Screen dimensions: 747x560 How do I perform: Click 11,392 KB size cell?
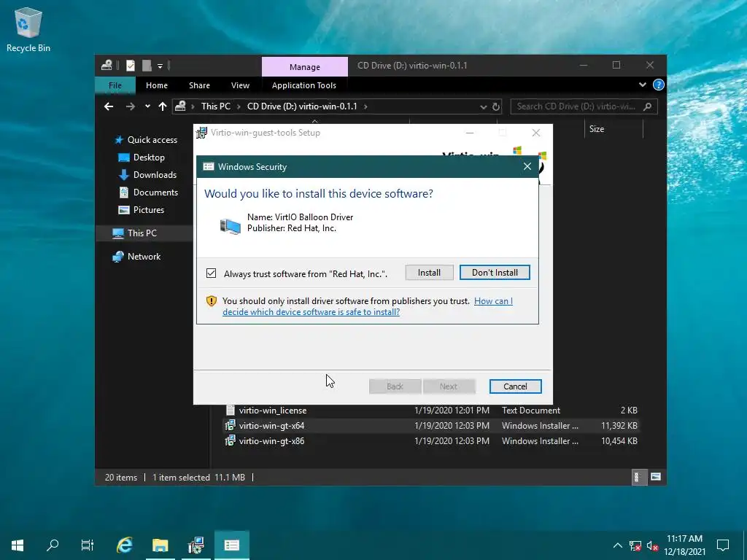coord(619,426)
